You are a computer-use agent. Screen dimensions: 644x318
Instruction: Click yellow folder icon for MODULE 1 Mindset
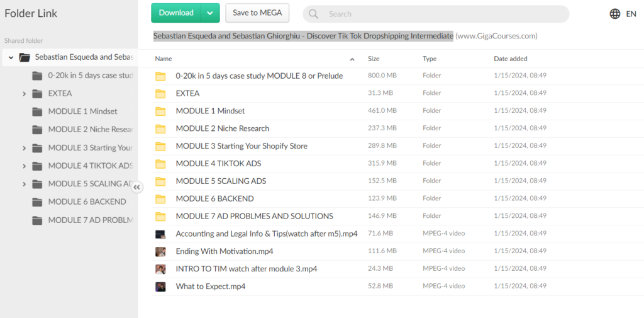click(x=160, y=111)
